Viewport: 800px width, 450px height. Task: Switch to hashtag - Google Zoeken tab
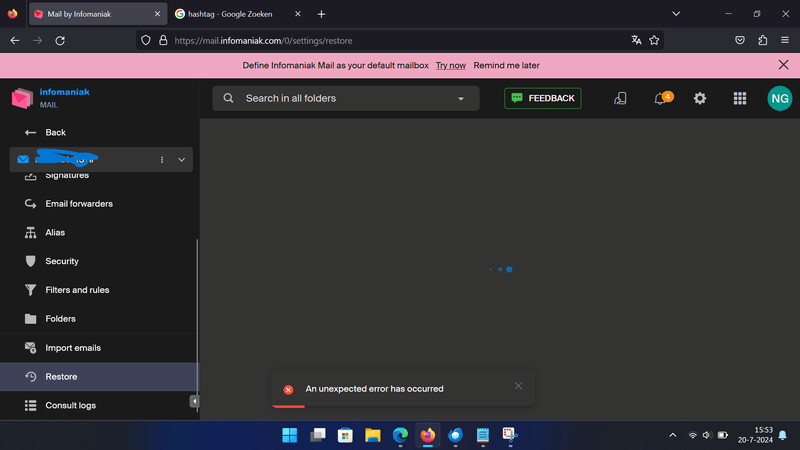tap(230, 14)
